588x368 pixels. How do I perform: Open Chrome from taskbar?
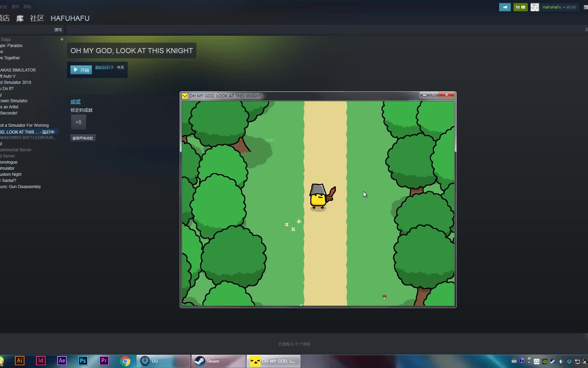pos(125,361)
